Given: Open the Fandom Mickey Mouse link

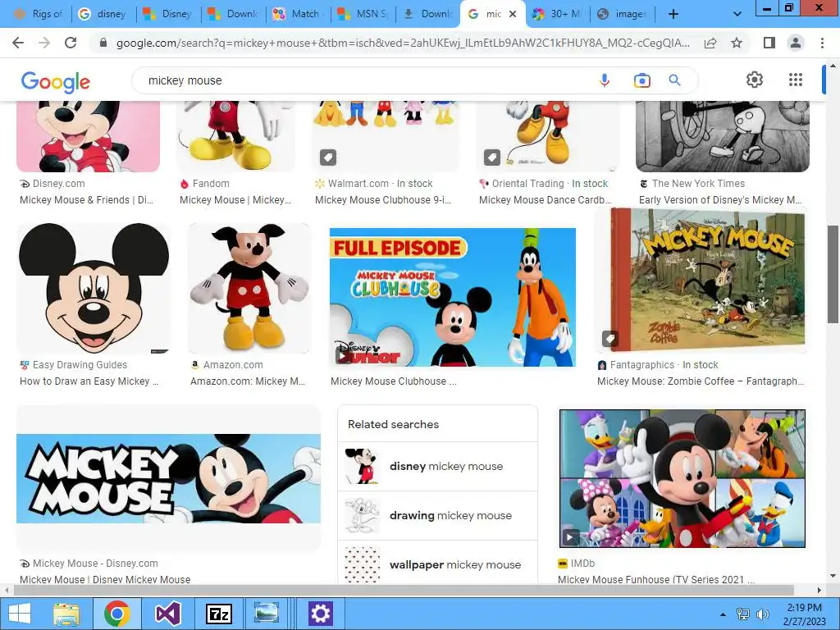Looking at the screenshot, I should click(x=235, y=200).
